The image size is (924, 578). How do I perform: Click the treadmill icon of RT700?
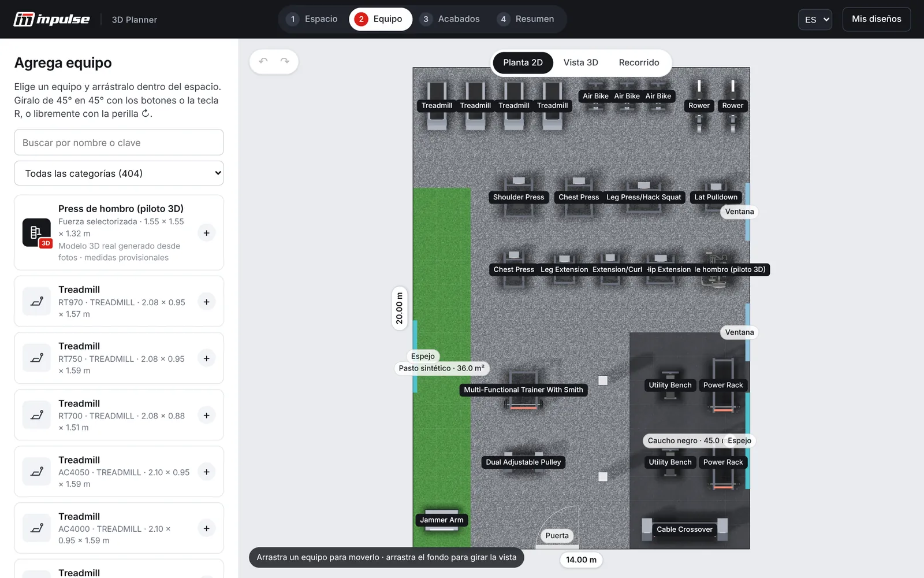tap(36, 415)
